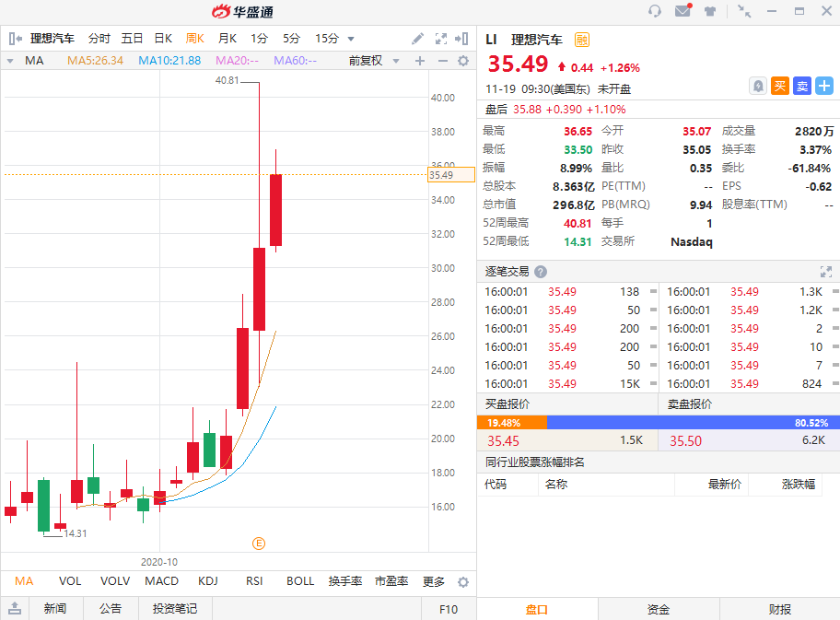Click the 理想汽车 stock name in chart header
This screenshot has width=840, height=620.
(x=52, y=39)
